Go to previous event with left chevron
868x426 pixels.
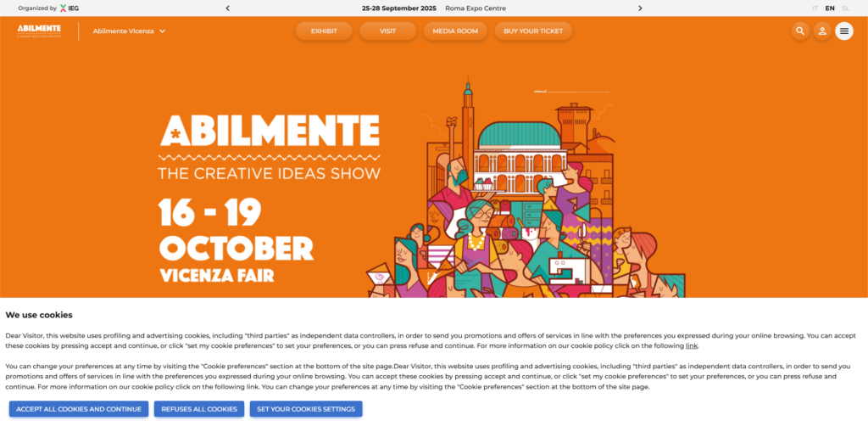click(x=227, y=8)
